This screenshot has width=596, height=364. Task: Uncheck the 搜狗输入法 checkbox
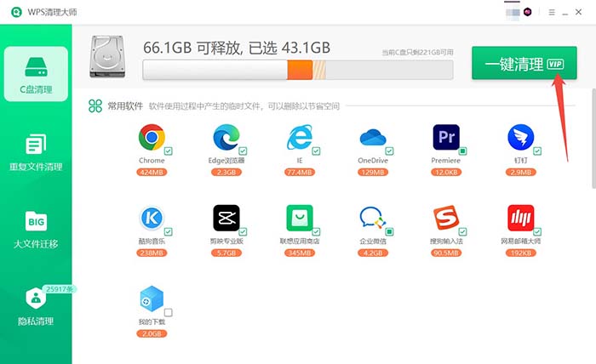click(462, 231)
